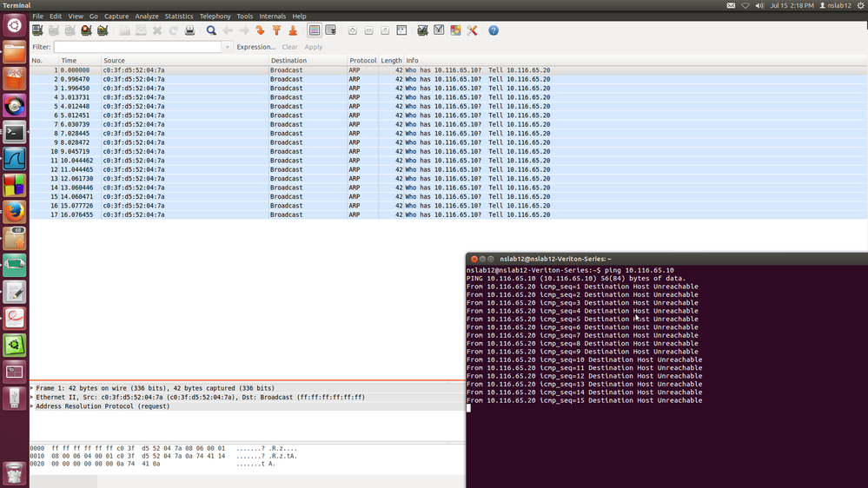Open the network indicator in top panel

tap(745, 5)
